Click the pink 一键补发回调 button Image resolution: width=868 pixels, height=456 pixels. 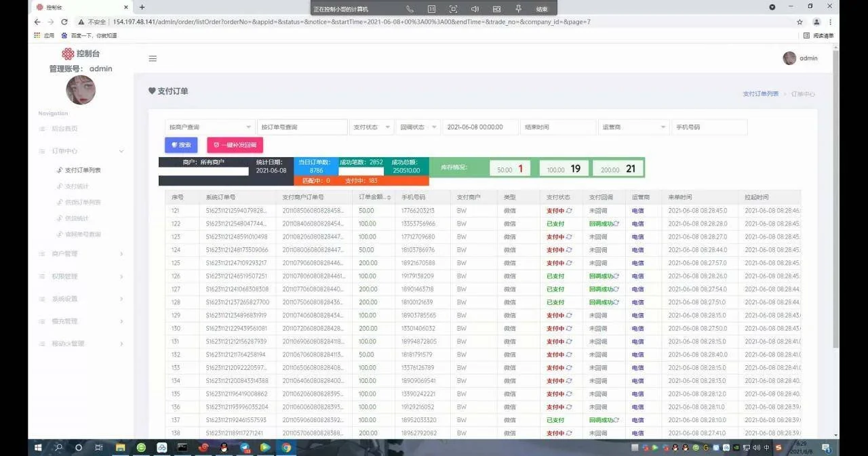237,144
